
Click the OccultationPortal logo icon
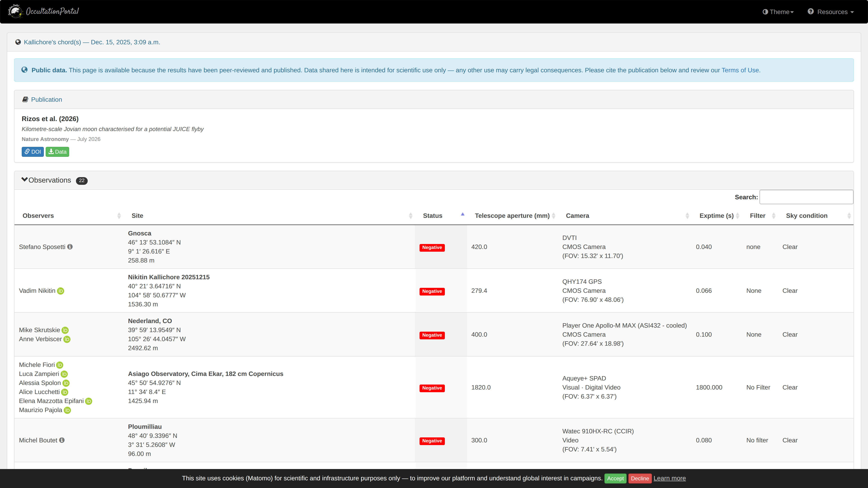point(16,11)
